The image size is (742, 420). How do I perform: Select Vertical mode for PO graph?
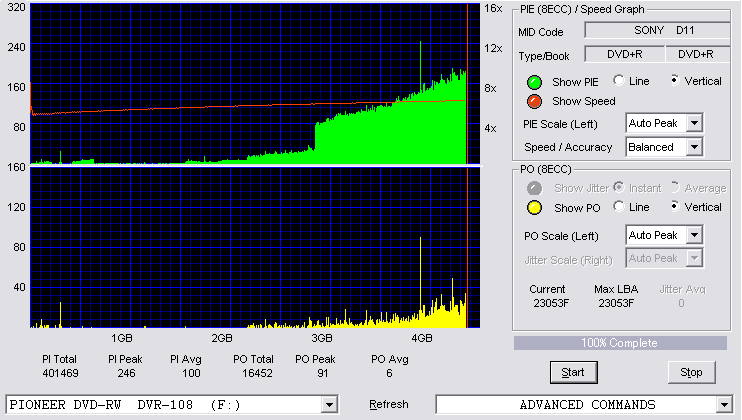pos(674,206)
